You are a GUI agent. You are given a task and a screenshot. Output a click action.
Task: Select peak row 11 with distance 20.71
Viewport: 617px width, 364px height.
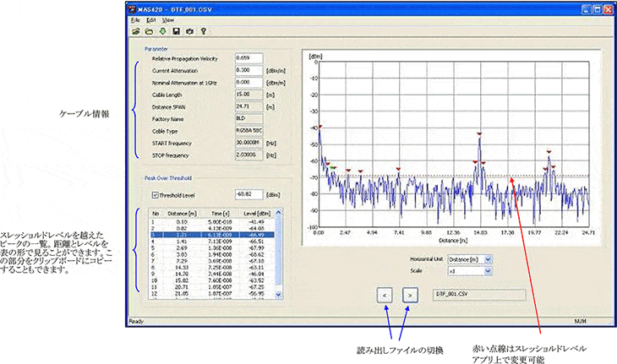coord(211,287)
